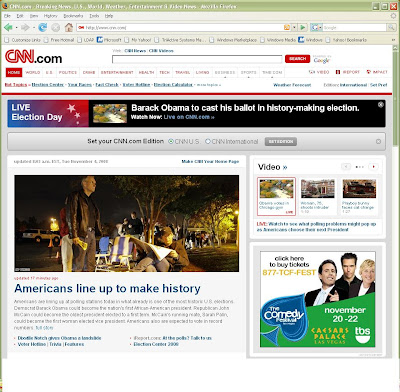Open the File menu

click(7, 16)
